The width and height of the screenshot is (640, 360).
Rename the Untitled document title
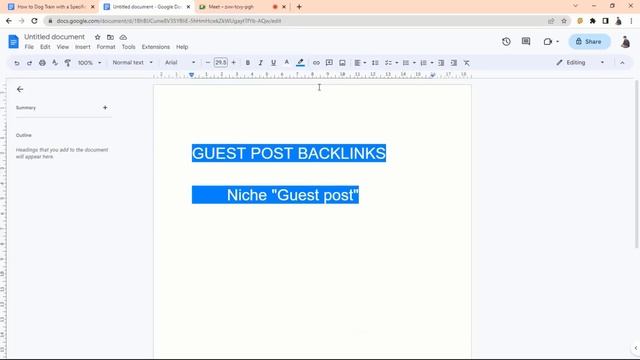tap(54, 37)
